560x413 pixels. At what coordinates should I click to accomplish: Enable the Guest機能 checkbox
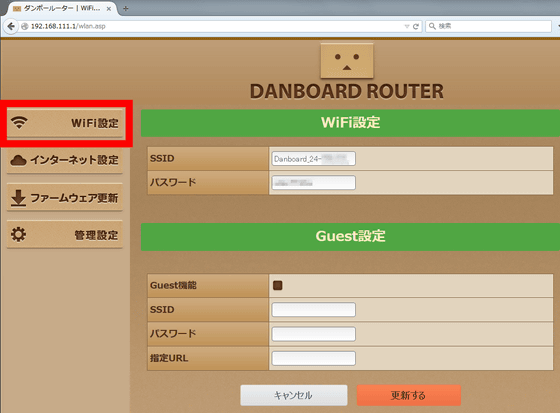tap(278, 285)
